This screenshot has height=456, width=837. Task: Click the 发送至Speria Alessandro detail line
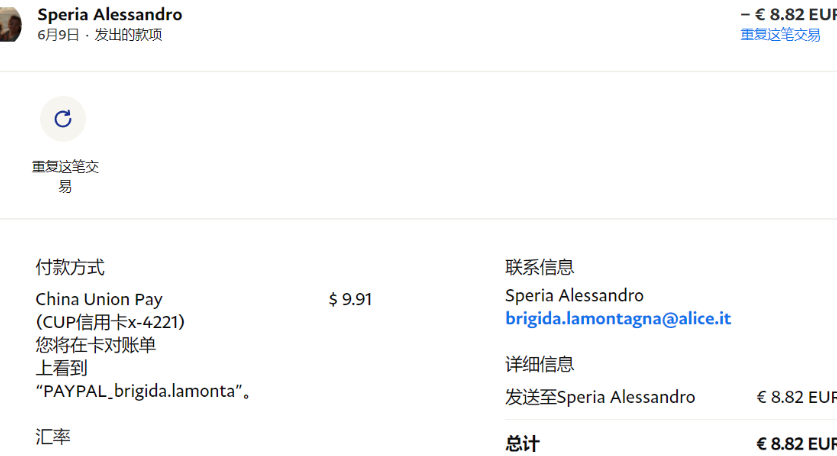600,397
